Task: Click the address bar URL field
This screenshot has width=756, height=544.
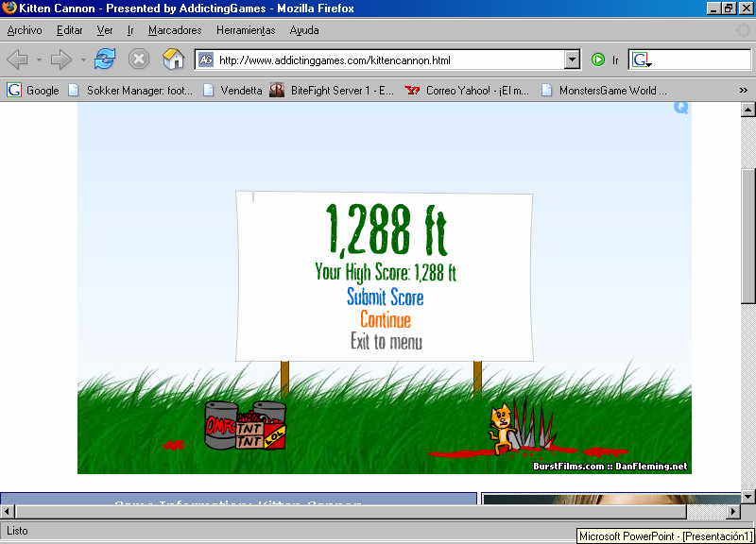Action: [387, 59]
